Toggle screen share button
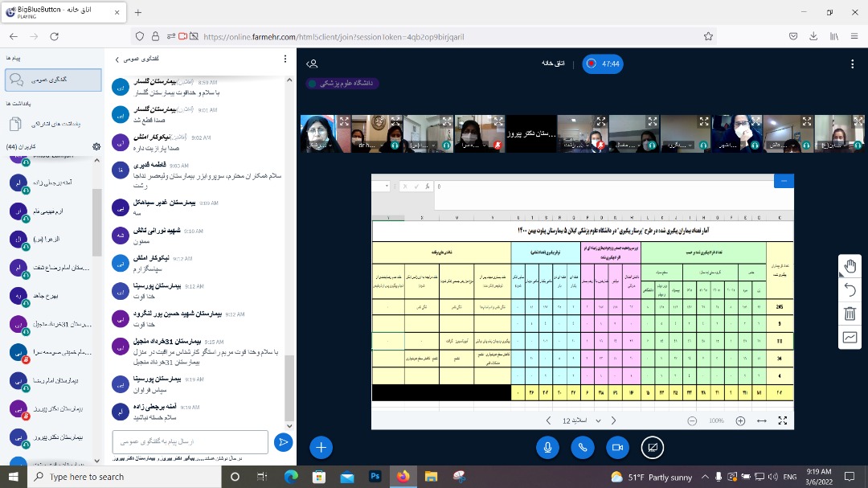The image size is (868, 488). point(652,447)
